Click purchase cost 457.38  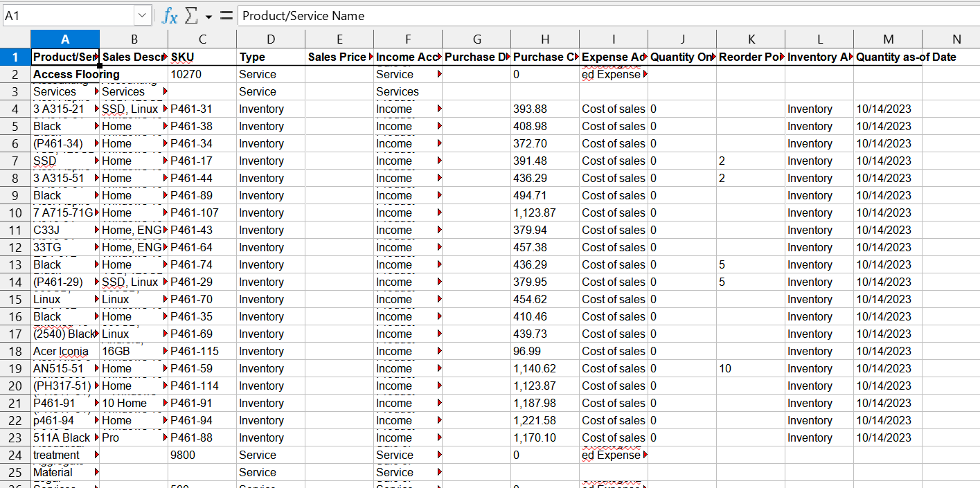pyautogui.click(x=545, y=247)
